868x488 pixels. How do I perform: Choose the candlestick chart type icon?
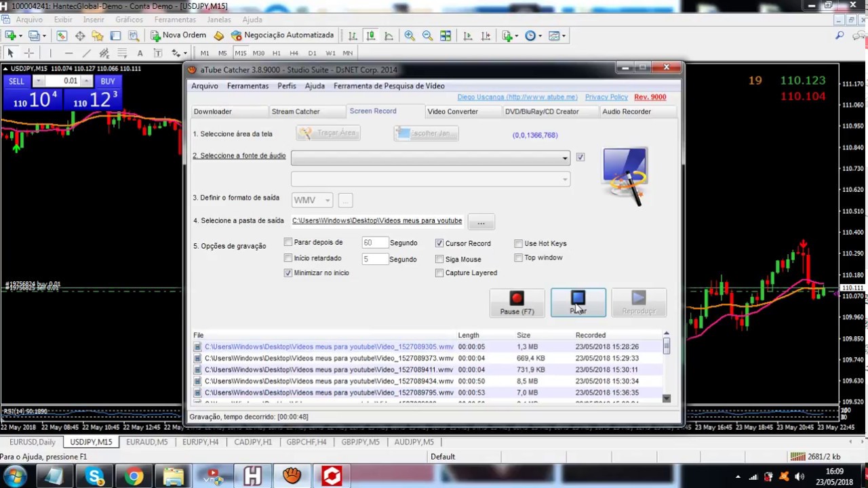click(370, 35)
